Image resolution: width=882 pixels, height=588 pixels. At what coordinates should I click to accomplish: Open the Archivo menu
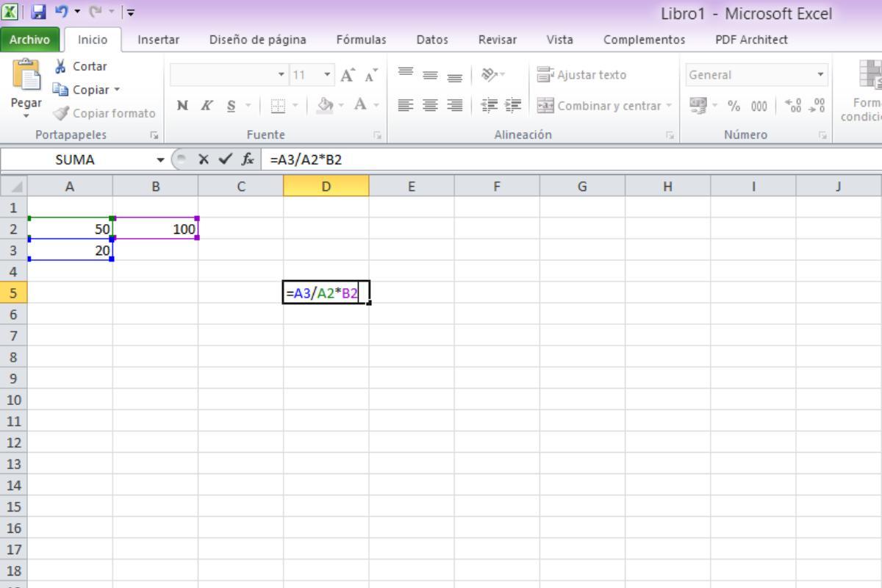[x=29, y=40]
